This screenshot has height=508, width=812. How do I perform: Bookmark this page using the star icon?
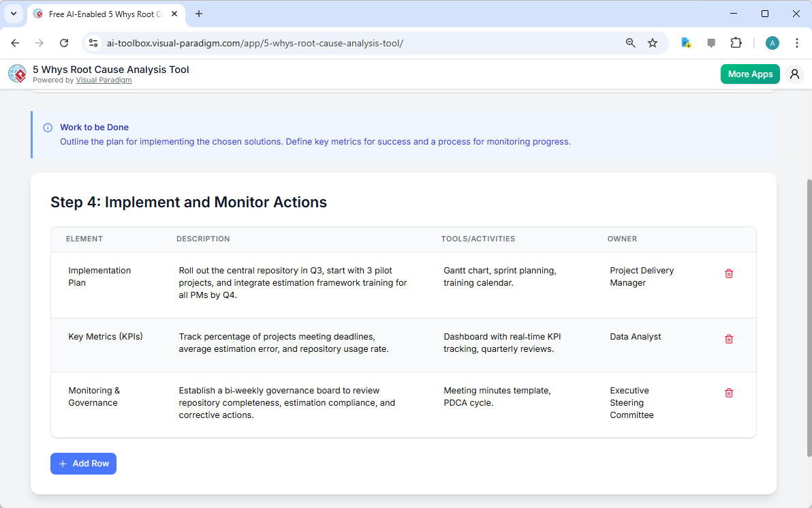tap(653, 42)
